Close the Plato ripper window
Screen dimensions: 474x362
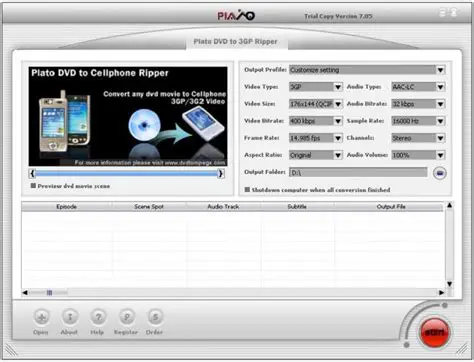pyautogui.click(x=454, y=13)
